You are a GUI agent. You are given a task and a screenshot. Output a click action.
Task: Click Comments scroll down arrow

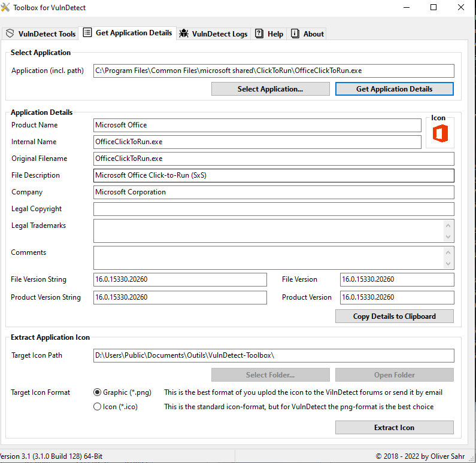click(448, 263)
